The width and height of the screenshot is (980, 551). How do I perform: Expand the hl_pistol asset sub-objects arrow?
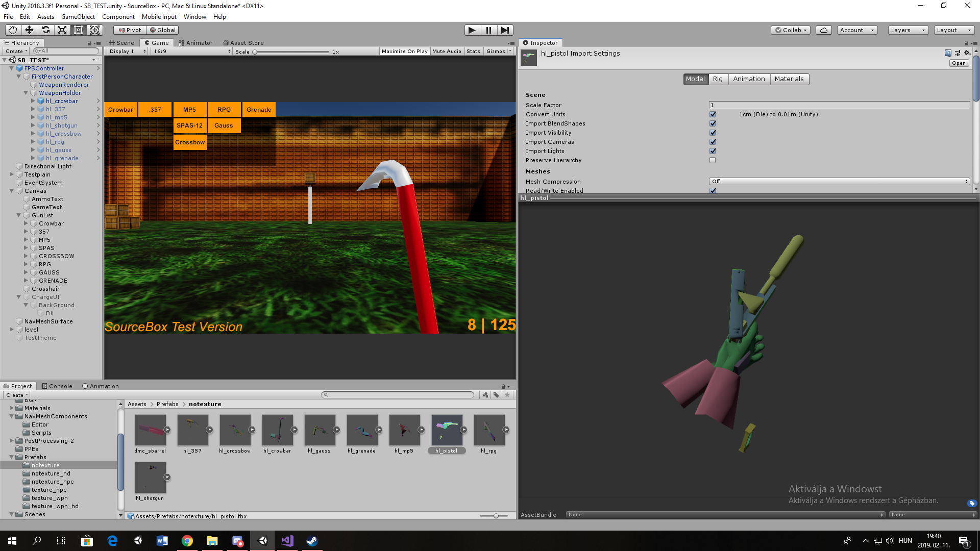[464, 430]
